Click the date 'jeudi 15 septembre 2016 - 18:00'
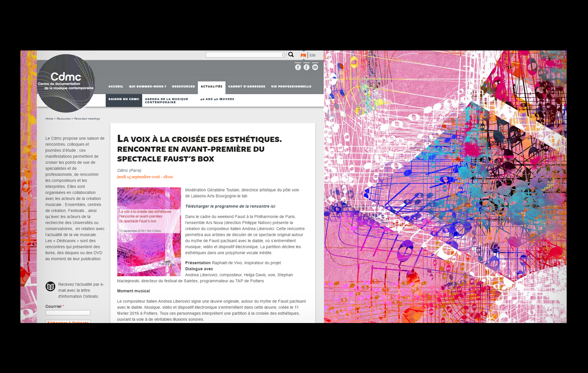 (145, 177)
